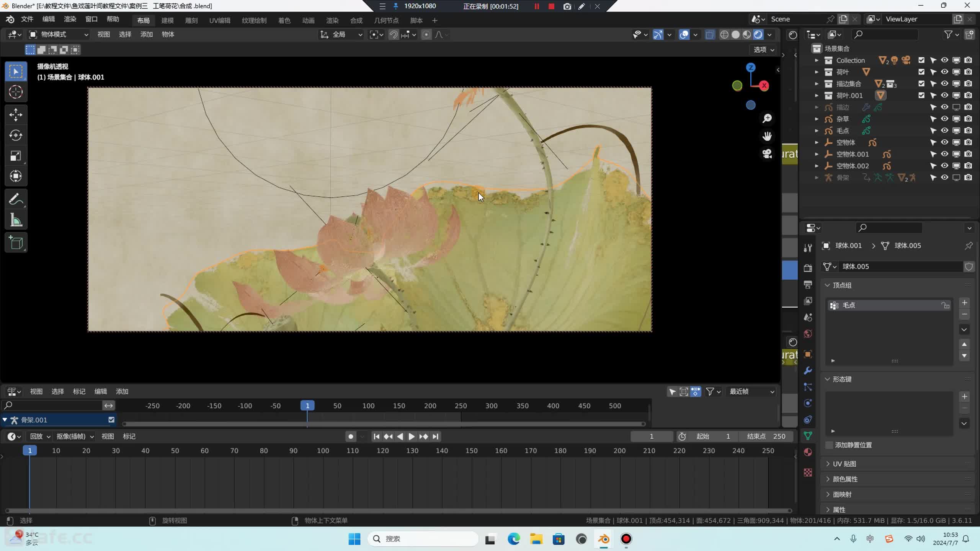
Task: Open Blender from the Windows taskbar
Action: (604, 539)
